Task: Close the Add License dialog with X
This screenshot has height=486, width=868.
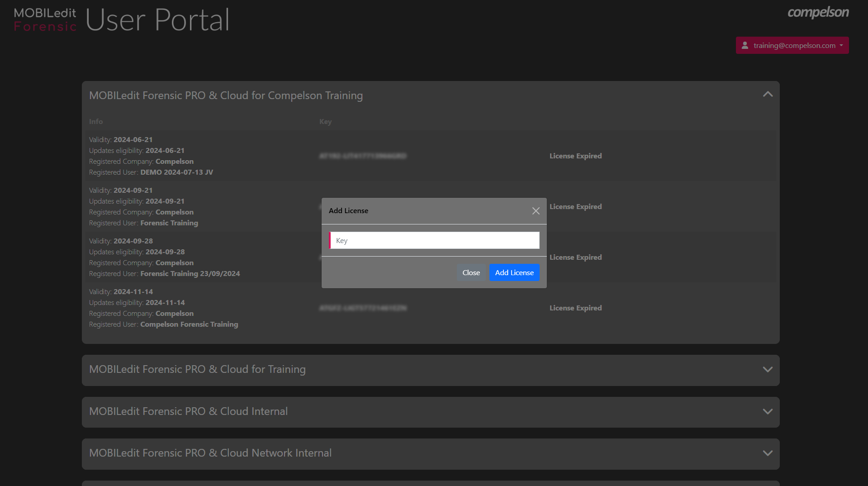Action: (536, 211)
